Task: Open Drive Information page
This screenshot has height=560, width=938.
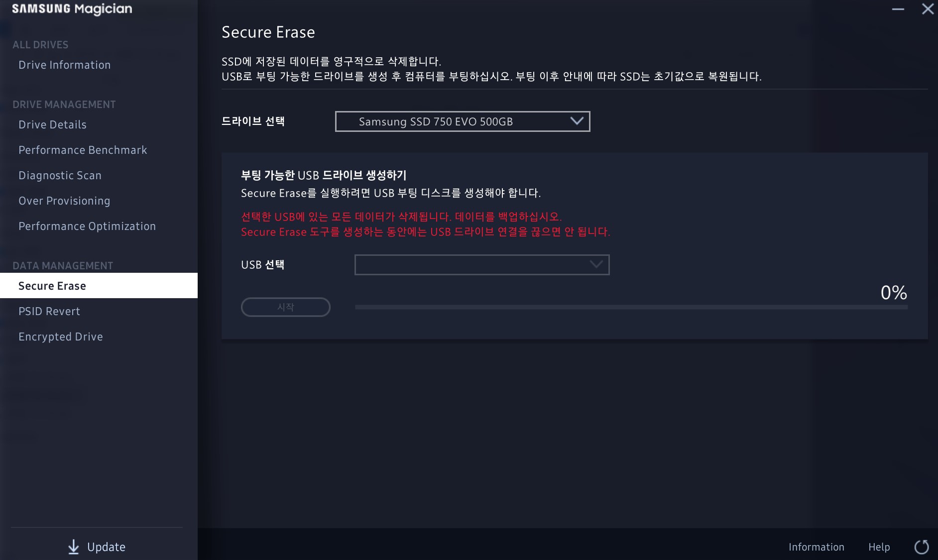Action: pos(65,65)
